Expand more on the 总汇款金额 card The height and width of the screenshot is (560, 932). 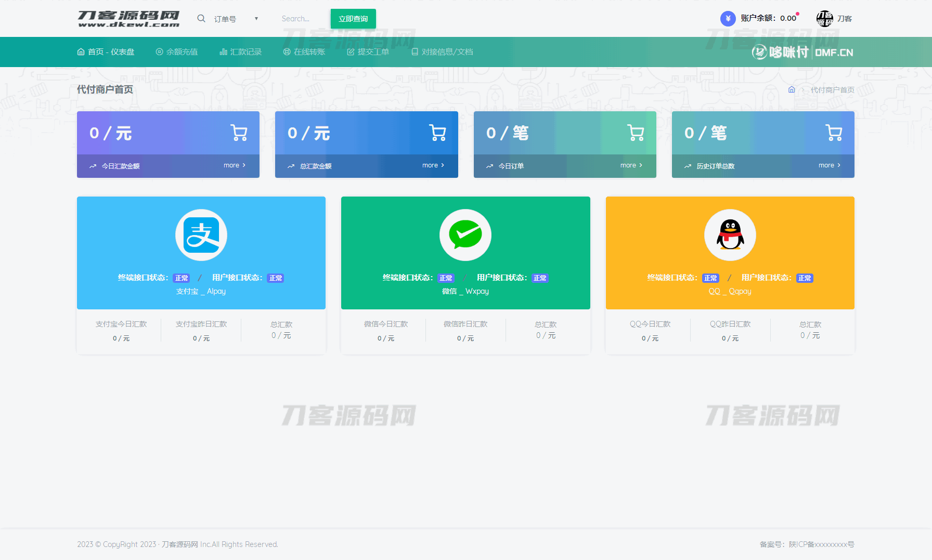tap(433, 165)
